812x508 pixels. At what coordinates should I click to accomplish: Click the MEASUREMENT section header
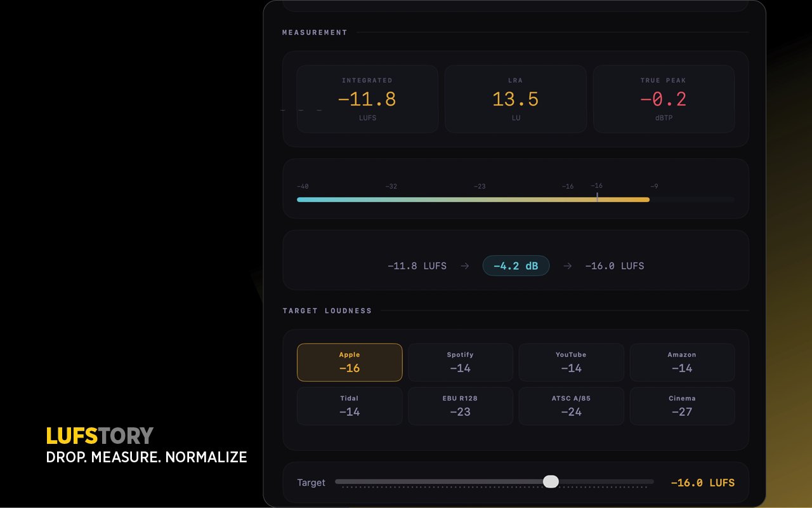[315, 32]
